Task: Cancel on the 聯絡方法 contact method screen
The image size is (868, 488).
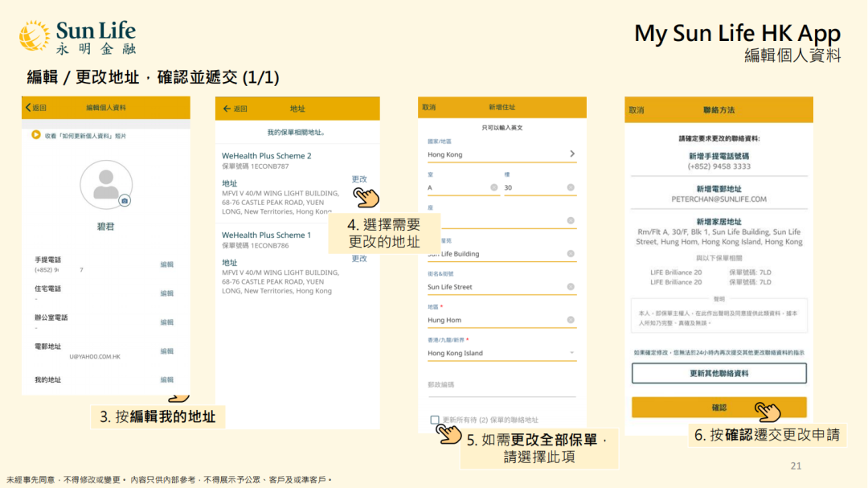Action: [x=636, y=110]
